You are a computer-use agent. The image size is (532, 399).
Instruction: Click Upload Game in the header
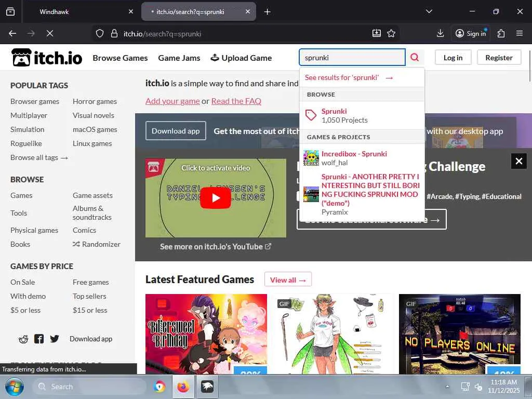[x=241, y=58]
